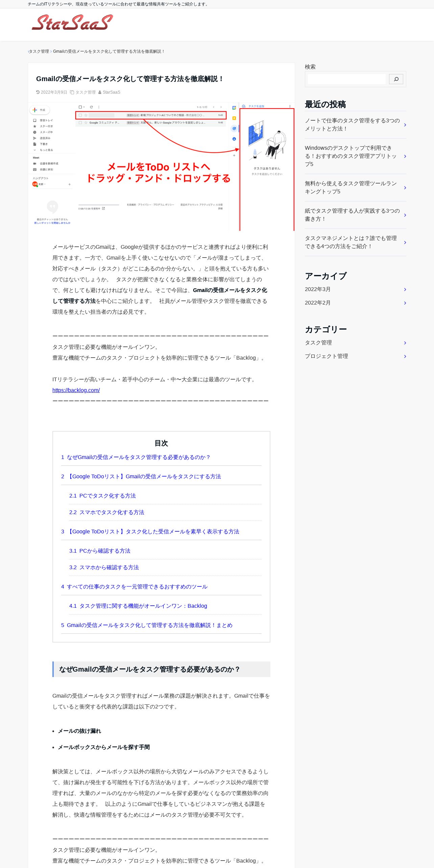
Task: Click the タスク管理 category under the article title
Action: tap(85, 92)
